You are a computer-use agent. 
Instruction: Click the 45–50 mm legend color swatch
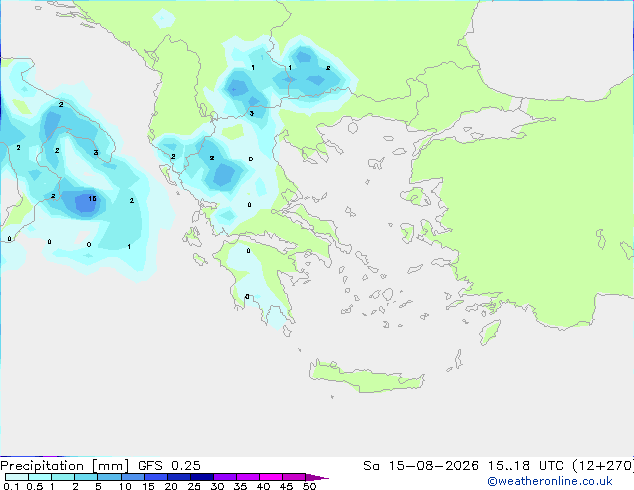point(294,477)
